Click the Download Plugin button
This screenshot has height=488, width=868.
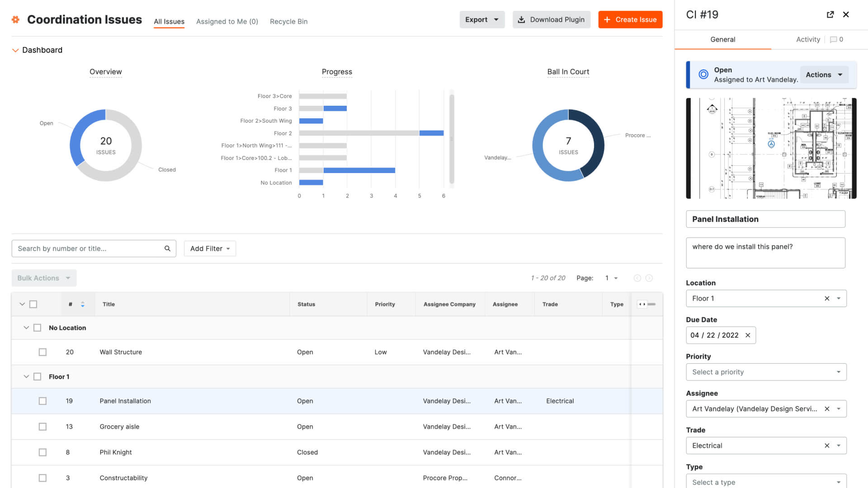(552, 20)
